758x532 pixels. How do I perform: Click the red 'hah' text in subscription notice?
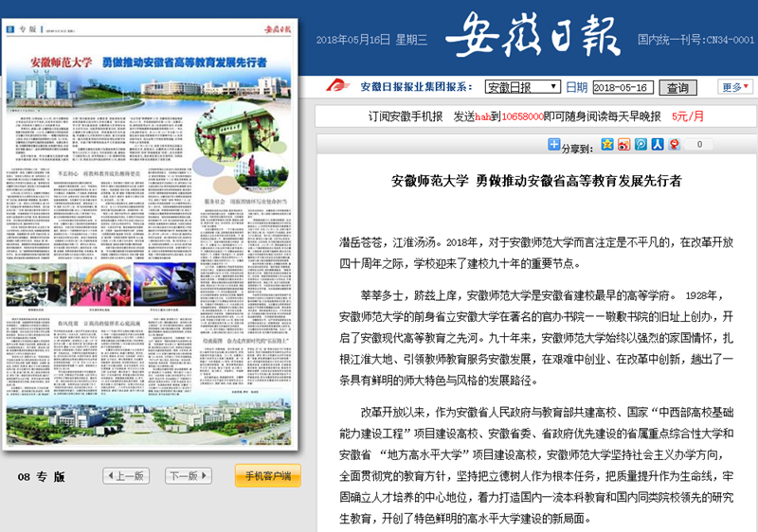coord(482,116)
